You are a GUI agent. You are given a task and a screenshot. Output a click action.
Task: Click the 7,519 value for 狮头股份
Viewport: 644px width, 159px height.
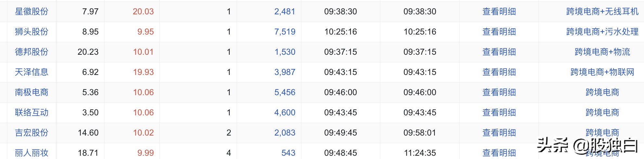coord(285,32)
